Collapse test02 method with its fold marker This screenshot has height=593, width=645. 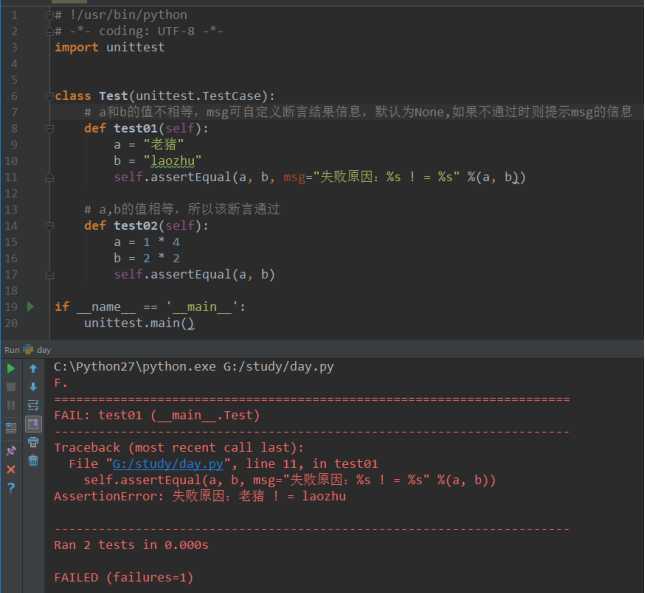click(51, 225)
